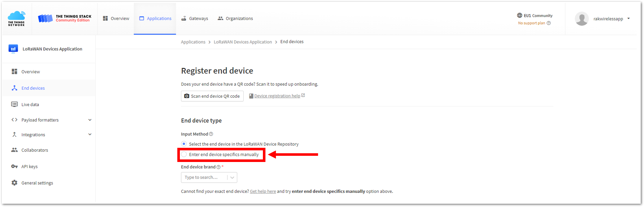Click the external link icon after registration help

[x=303, y=96]
